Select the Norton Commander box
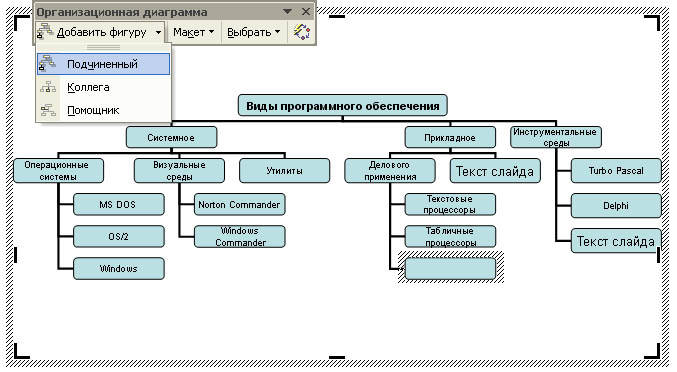The image size is (677, 372). coord(240,204)
